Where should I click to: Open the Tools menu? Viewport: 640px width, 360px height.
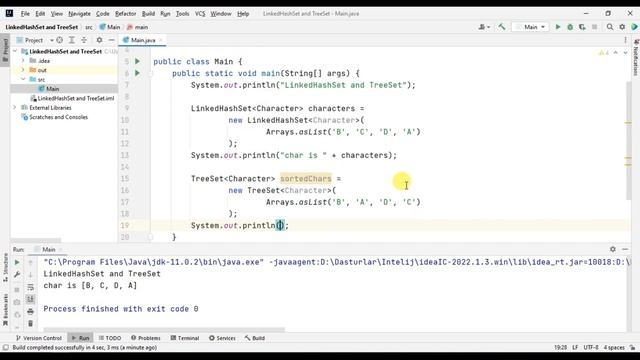(x=182, y=13)
